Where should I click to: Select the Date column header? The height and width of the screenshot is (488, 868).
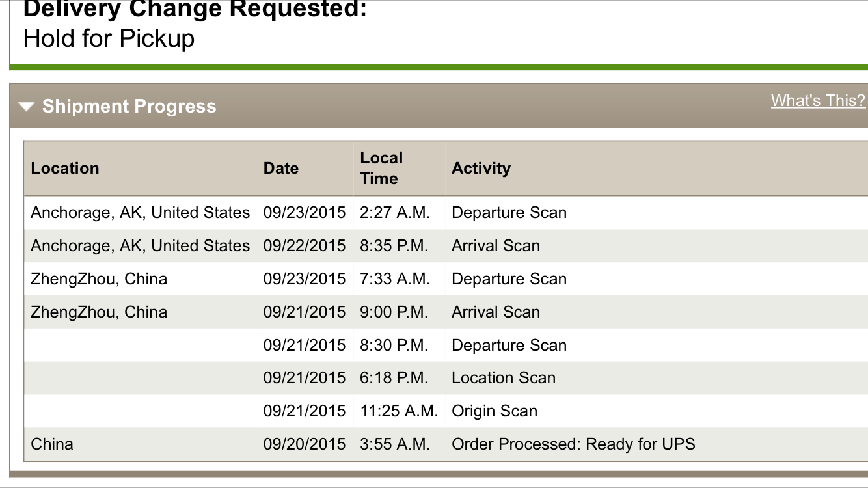point(281,168)
